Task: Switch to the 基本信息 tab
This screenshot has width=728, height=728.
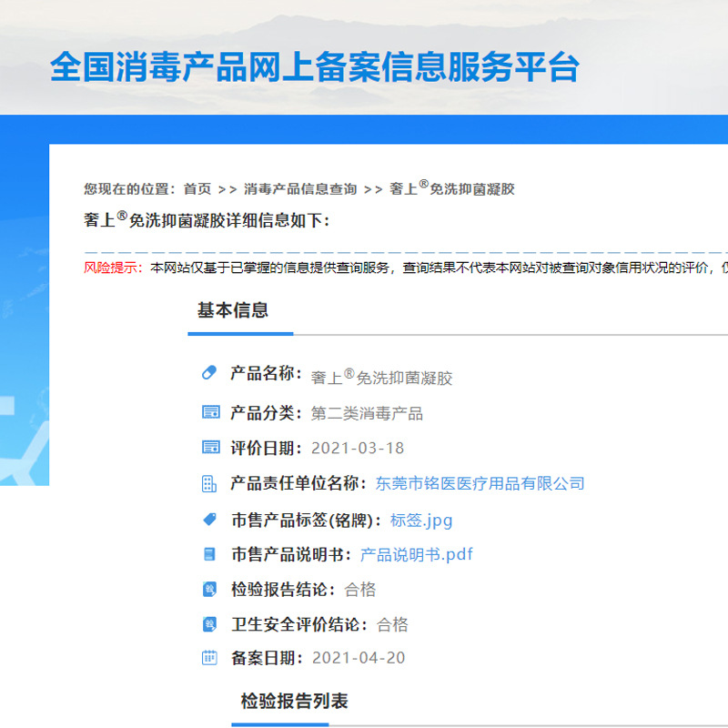Action: [233, 310]
